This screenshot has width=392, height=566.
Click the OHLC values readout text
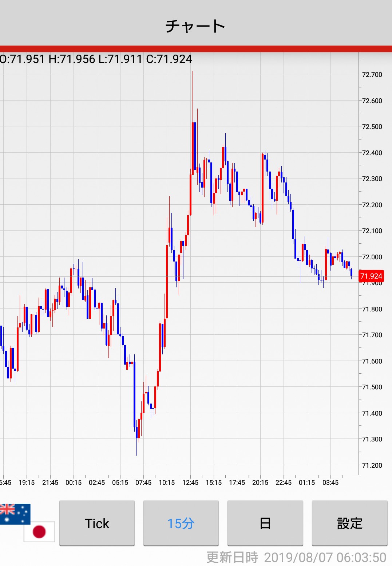[x=96, y=59]
